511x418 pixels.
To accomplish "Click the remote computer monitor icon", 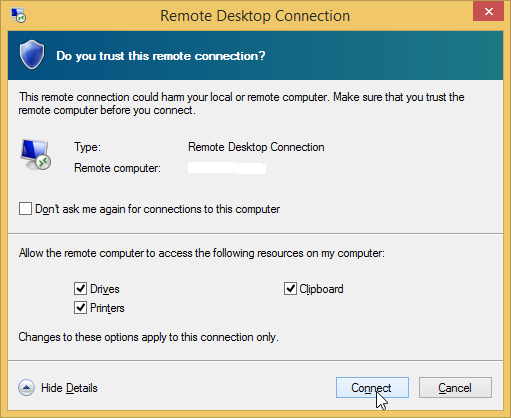I will coord(35,155).
